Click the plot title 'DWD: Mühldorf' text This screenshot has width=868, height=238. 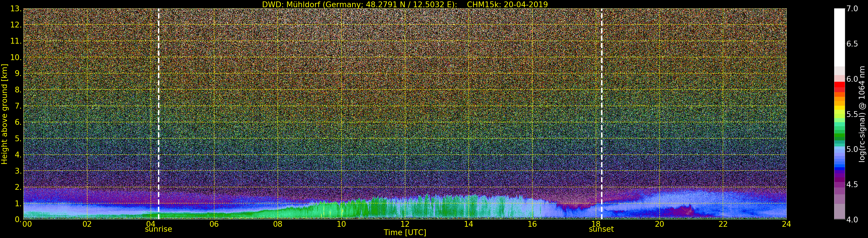291,4
